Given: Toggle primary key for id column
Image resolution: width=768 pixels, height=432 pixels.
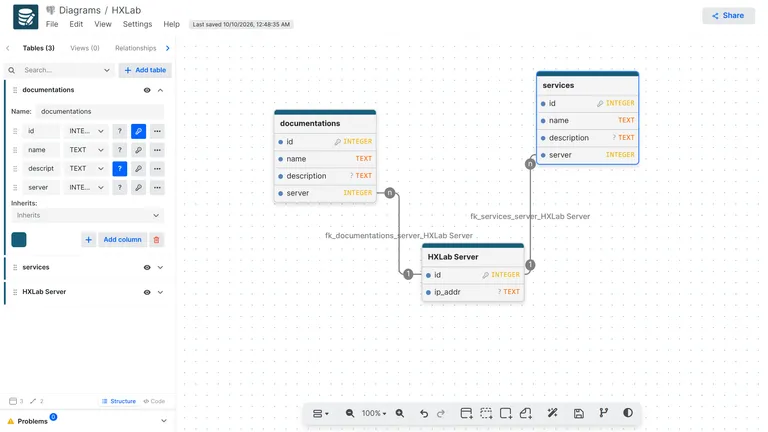Looking at the screenshot, I should pyautogui.click(x=139, y=131).
